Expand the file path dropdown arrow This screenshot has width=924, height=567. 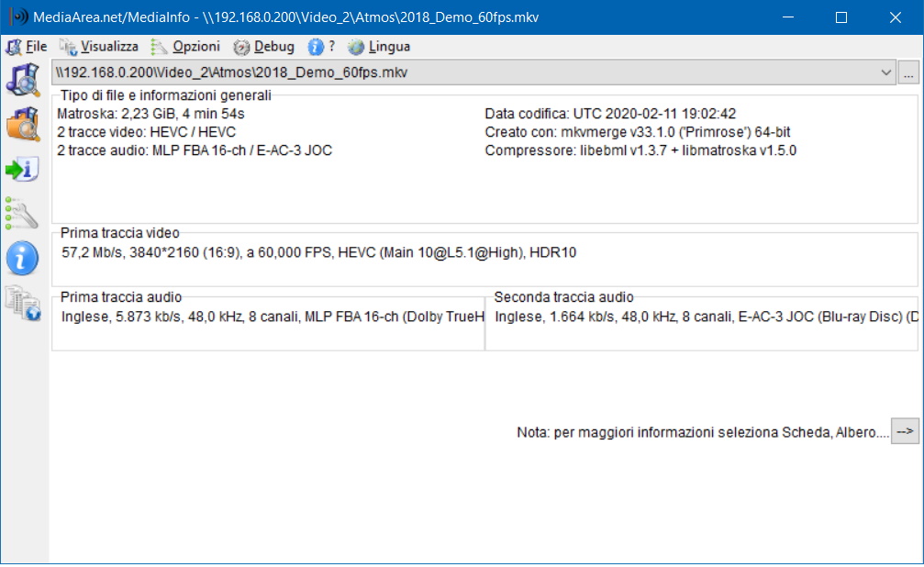click(x=885, y=72)
